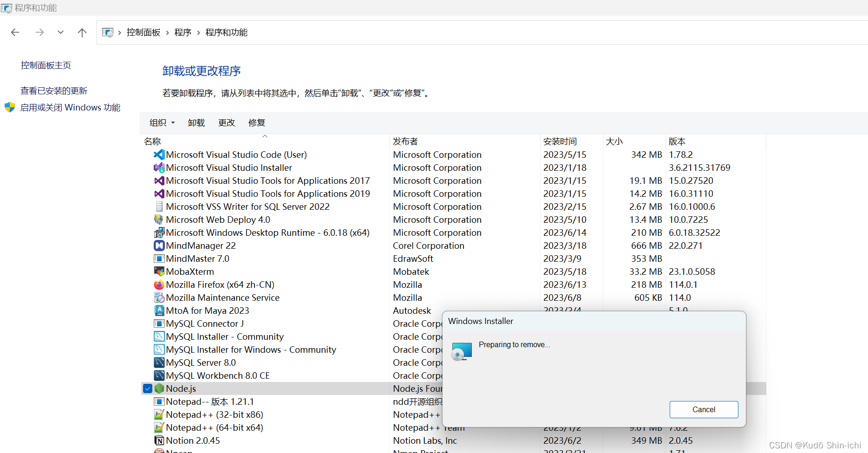The height and width of the screenshot is (453, 868).
Task: Click the MySQL Workbench 8.0 CE icon
Action: 159,375
